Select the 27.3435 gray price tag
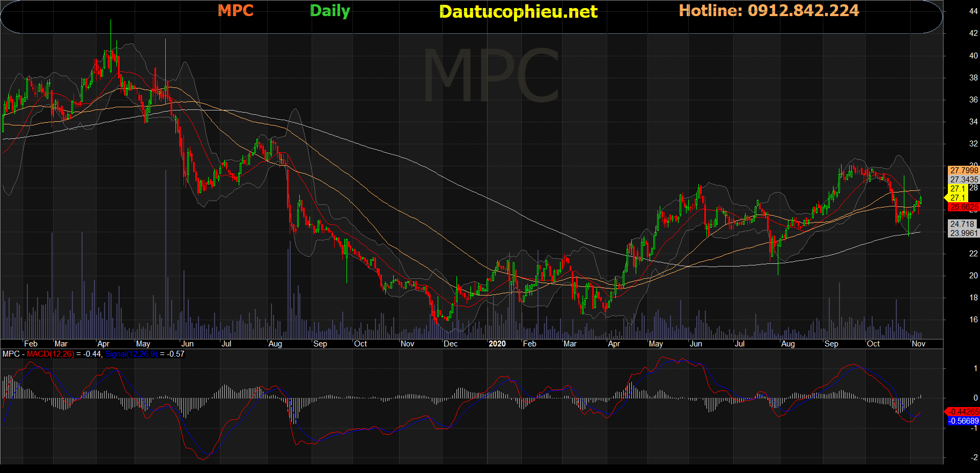980x473 pixels. pyautogui.click(x=964, y=180)
